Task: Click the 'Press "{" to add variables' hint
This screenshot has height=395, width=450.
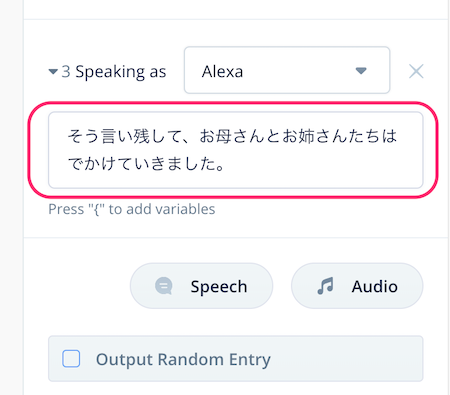Action: [132, 209]
